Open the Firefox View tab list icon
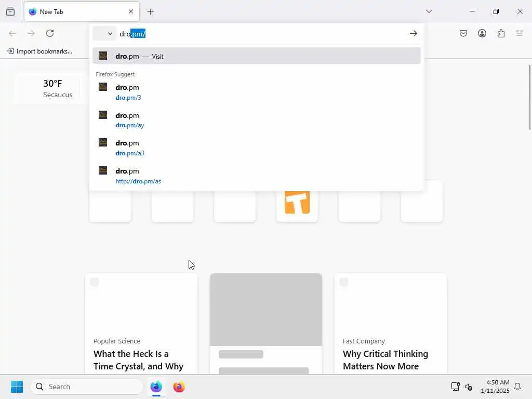532x399 pixels. pyautogui.click(x=10, y=11)
